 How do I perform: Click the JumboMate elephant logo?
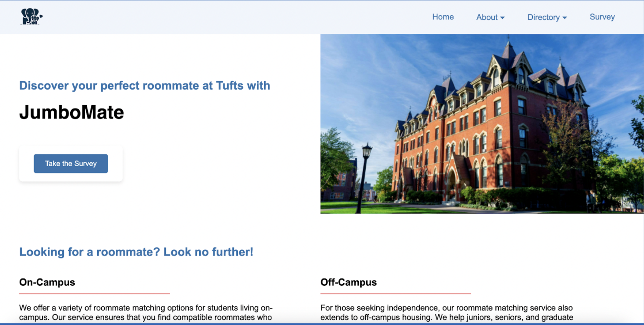click(32, 17)
